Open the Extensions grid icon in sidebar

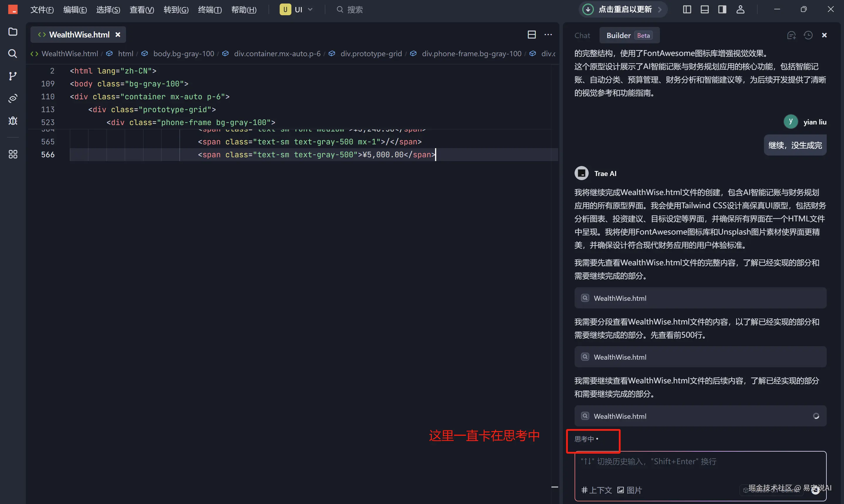click(13, 154)
